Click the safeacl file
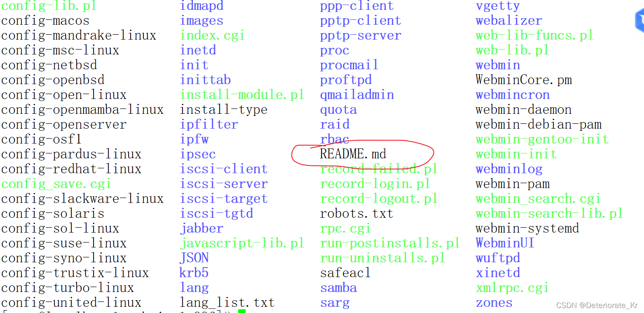The image size is (644, 313). coord(346,273)
